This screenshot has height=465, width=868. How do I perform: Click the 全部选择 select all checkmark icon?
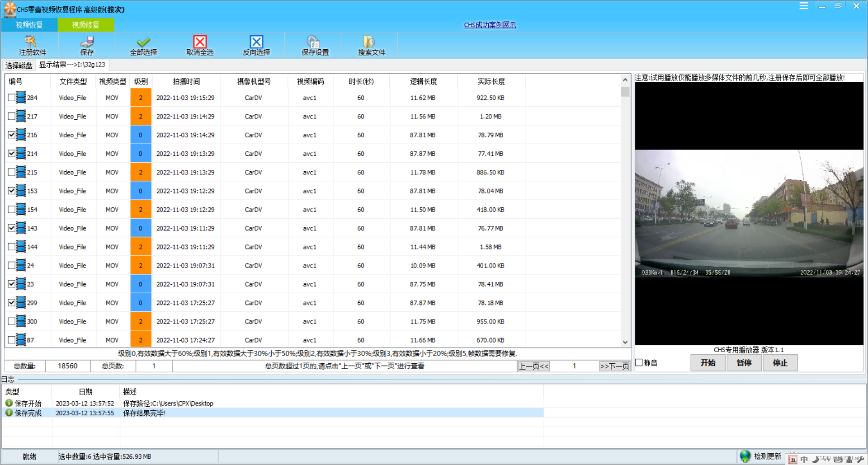pos(143,42)
